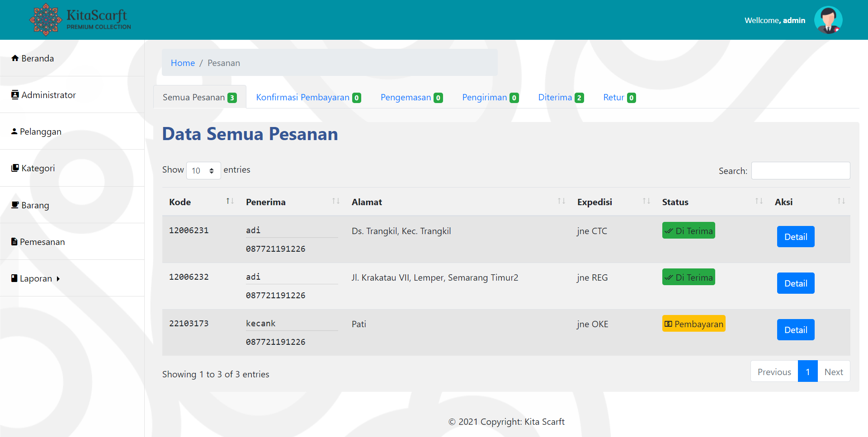Click the Pemesanan document icon
The image size is (868, 437).
[x=14, y=242]
